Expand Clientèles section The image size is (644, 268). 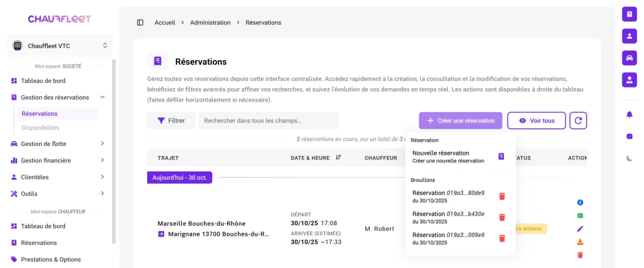57,177
